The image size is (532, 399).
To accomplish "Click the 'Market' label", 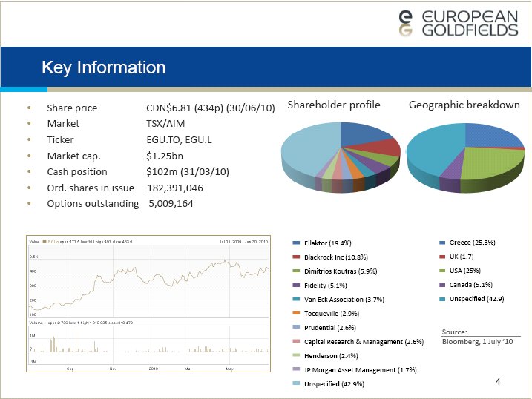I will [63, 123].
